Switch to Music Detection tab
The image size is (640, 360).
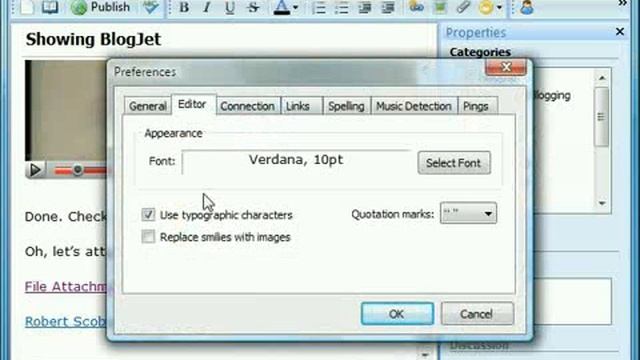[414, 106]
